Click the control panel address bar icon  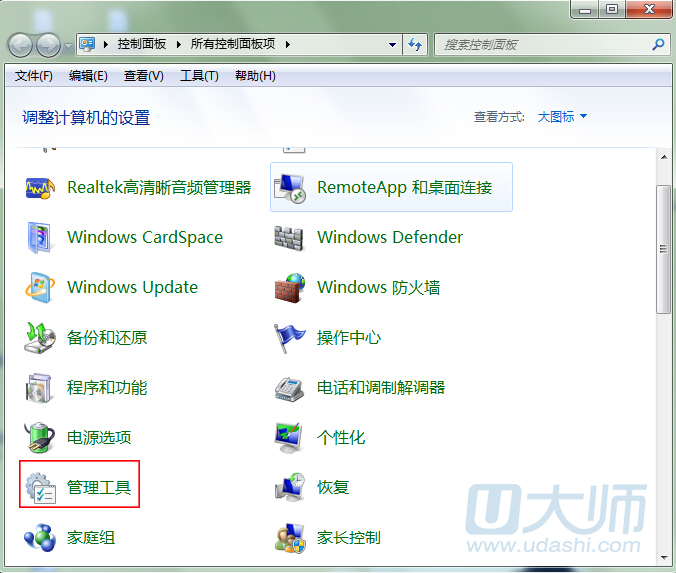click(88, 44)
